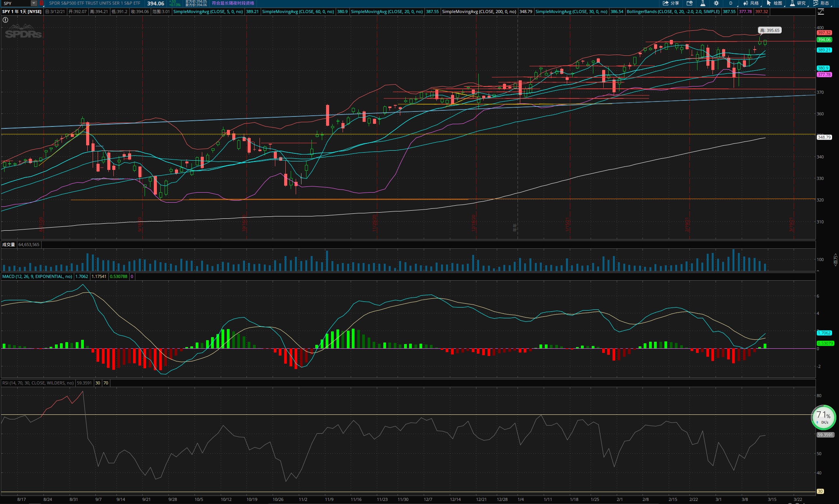Click the 59.3591 RSI axis bubble
Image resolution: width=839 pixels, height=504 pixels.
pos(825,435)
